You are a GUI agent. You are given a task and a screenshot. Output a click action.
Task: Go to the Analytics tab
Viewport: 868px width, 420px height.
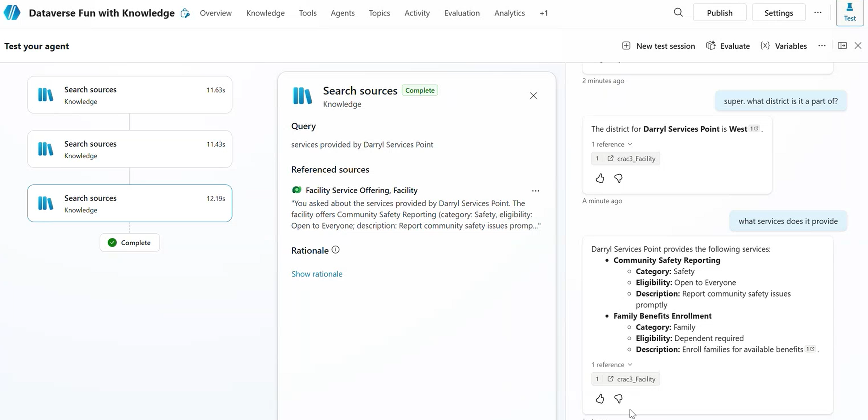[x=509, y=13]
